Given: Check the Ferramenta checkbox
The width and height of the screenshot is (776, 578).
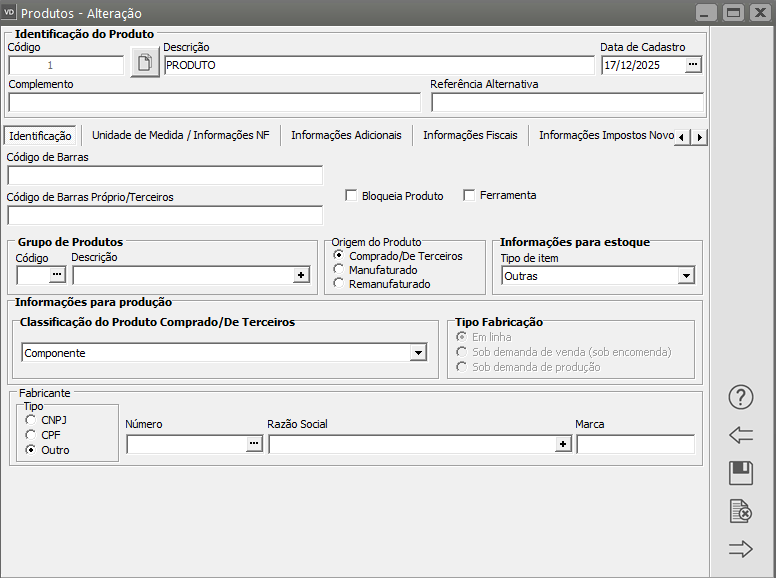Looking at the screenshot, I should (x=469, y=196).
